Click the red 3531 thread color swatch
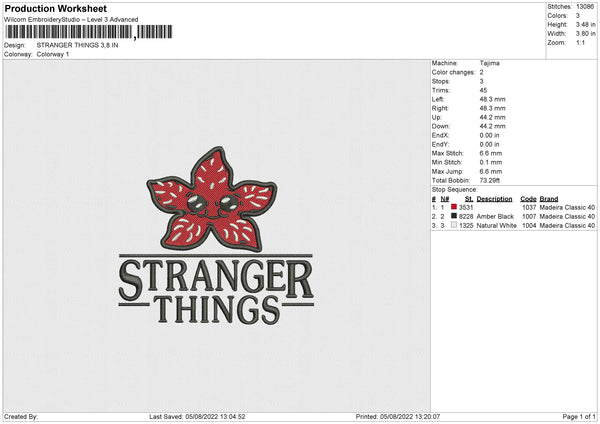The width and height of the screenshot is (600, 424). [x=454, y=207]
